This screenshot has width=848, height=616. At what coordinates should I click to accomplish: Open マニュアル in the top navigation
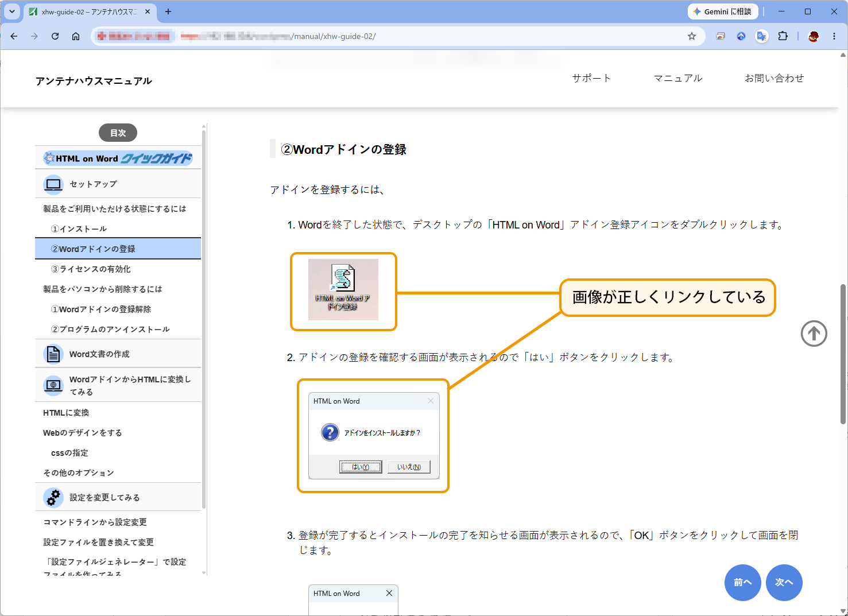(678, 78)
